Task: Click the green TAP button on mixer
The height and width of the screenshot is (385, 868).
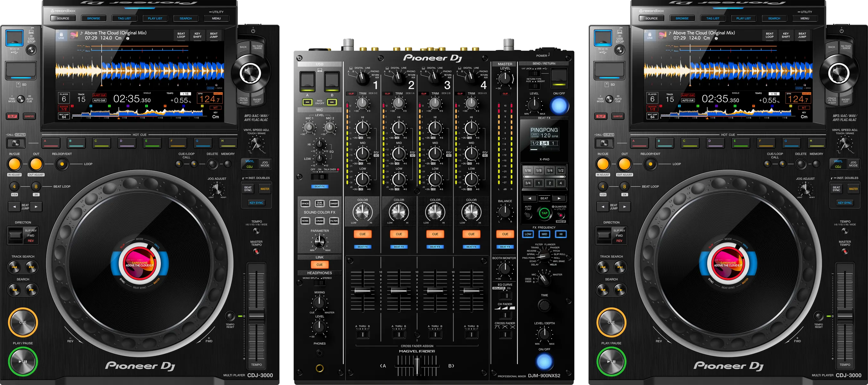Action: [x=544, y=213]
